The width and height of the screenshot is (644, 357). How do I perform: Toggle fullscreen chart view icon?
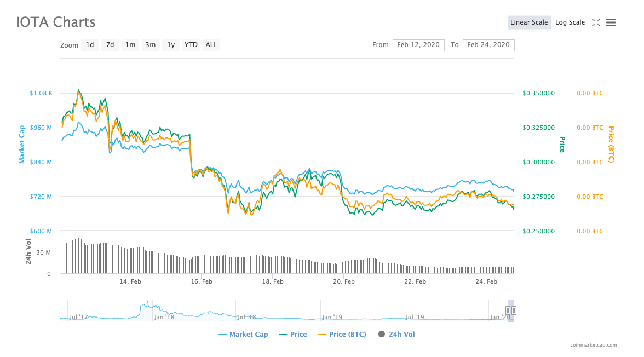[596, 22]
